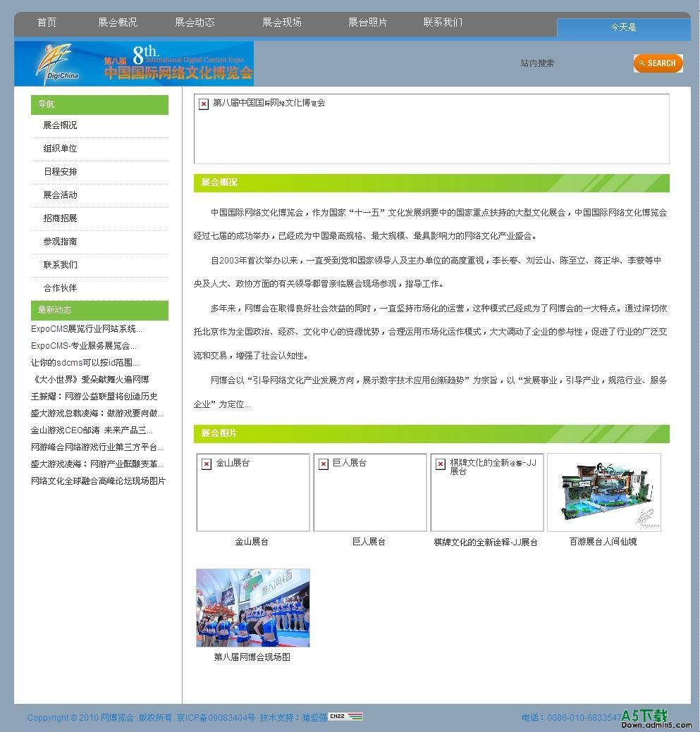Click the 棋牌文化的全新诠释-JJ展台 caption link

point(486,542)
